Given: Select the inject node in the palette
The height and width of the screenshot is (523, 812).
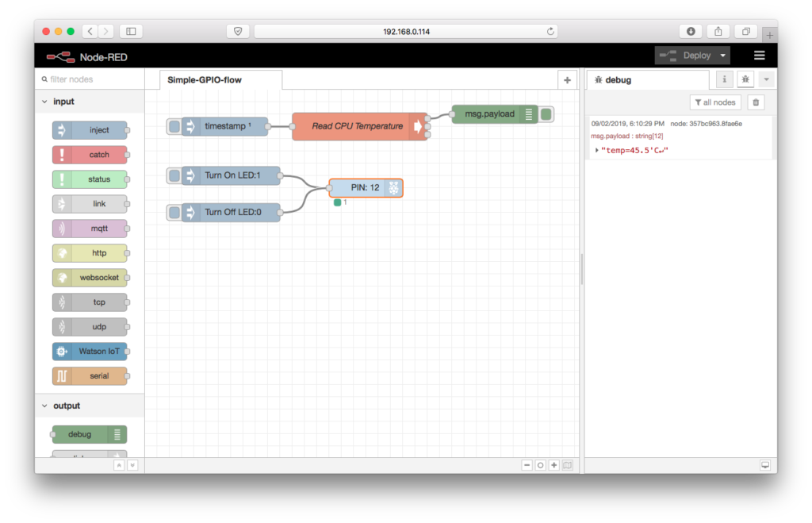Looking at the screenshot, I should [x=90, y=130].
